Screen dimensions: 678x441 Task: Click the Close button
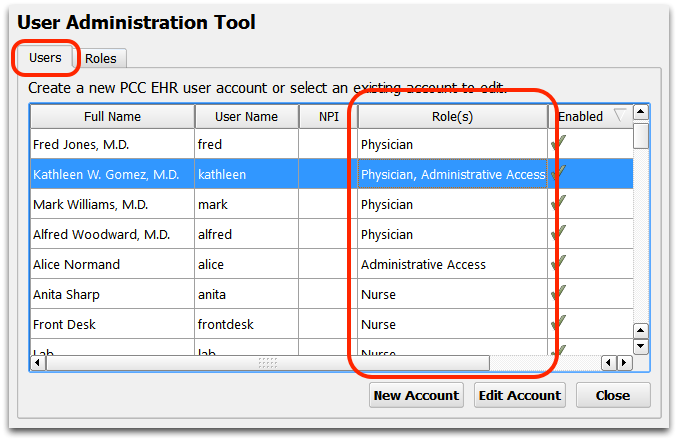click(x=613, y=395)
